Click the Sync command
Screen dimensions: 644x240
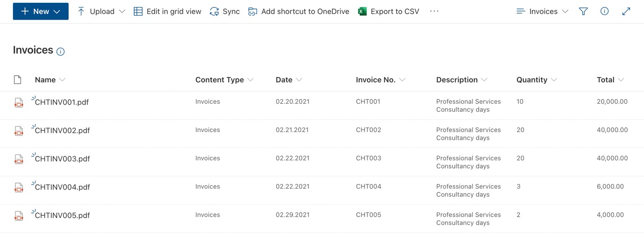[225, 11]
